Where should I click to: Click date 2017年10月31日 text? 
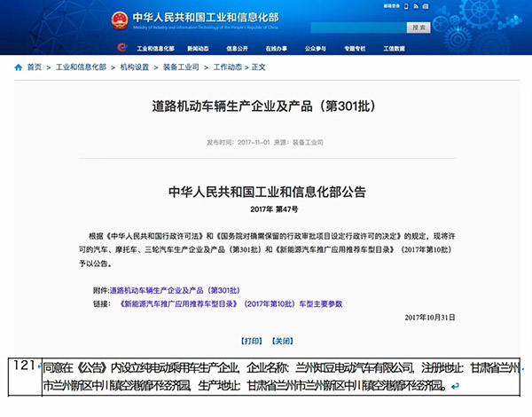click(430, 317)
